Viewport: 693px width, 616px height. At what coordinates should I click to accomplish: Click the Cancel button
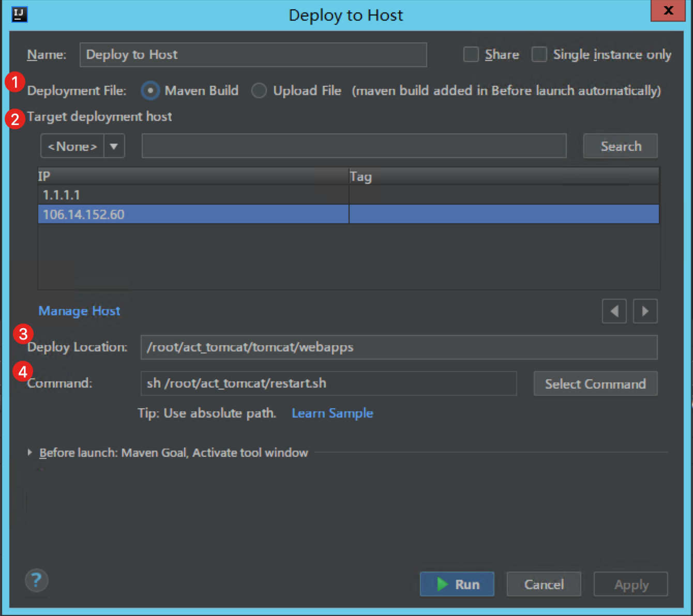544,584
